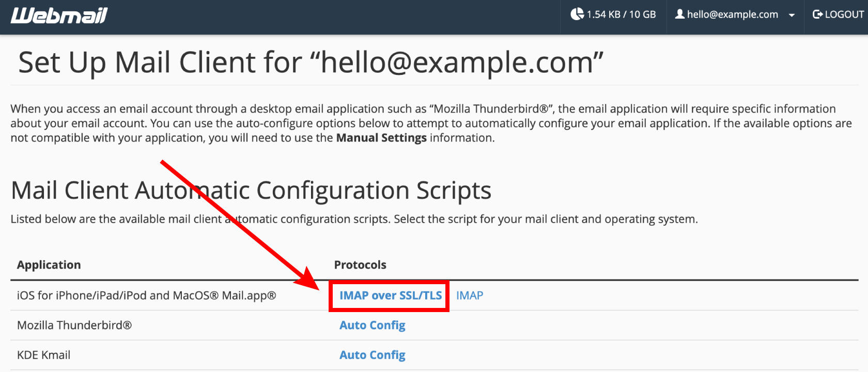Click the KDE Kmail row label

[x=44, y=355]
